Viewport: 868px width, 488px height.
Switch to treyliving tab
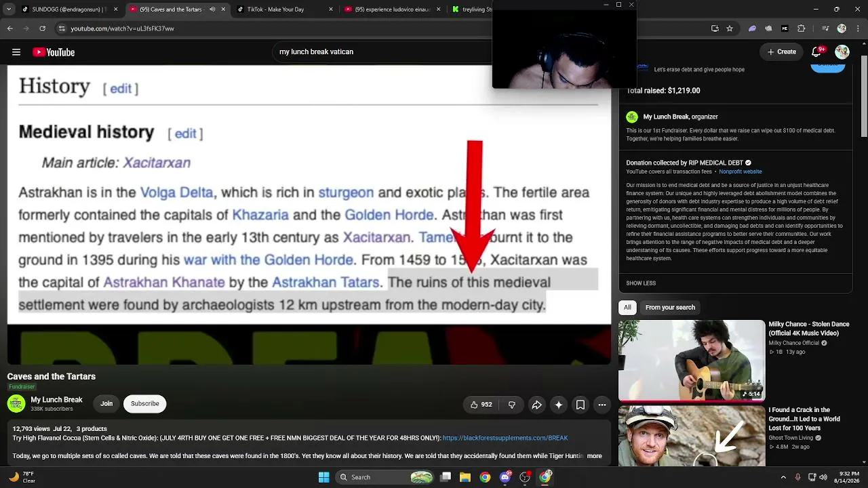472,9
